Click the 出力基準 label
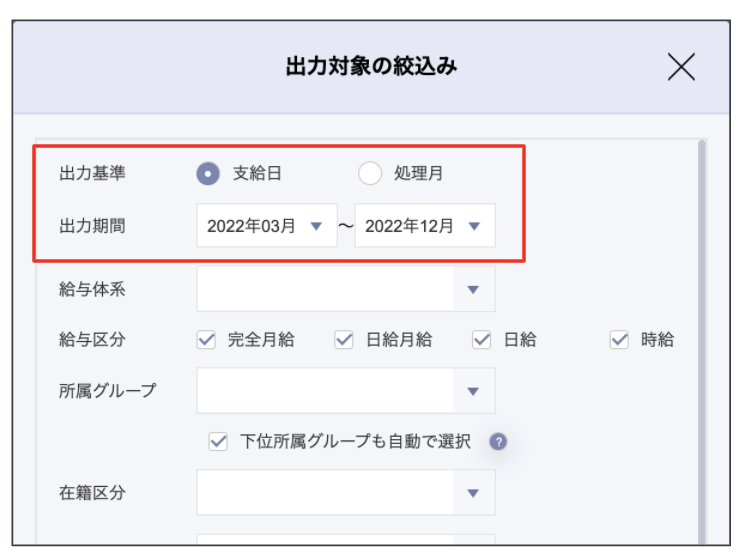The height and width of the screenshot is (554, 742). pyautogui.click(x=93, y=173)
